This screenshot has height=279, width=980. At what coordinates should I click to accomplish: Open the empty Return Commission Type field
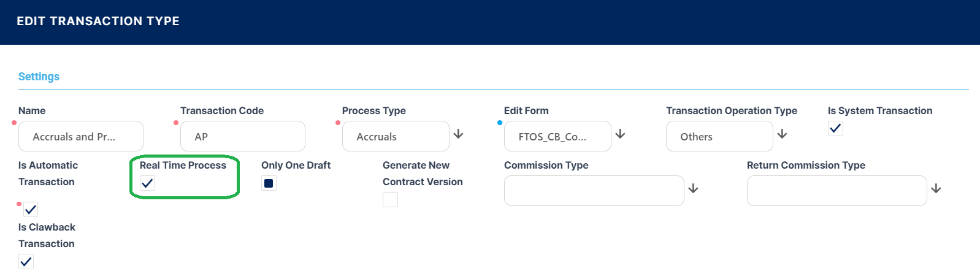[x=836, y=191]
